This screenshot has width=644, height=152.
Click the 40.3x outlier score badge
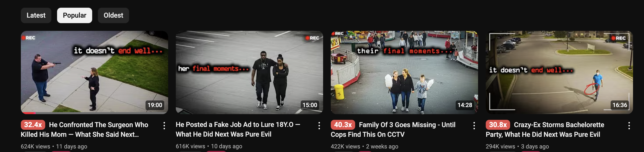pos(343,125)
